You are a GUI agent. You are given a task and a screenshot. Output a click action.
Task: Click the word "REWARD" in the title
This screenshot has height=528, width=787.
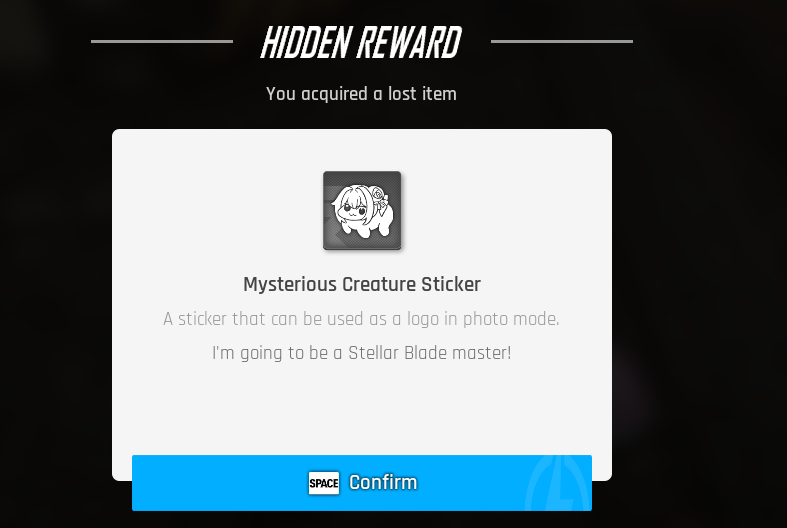410,42
